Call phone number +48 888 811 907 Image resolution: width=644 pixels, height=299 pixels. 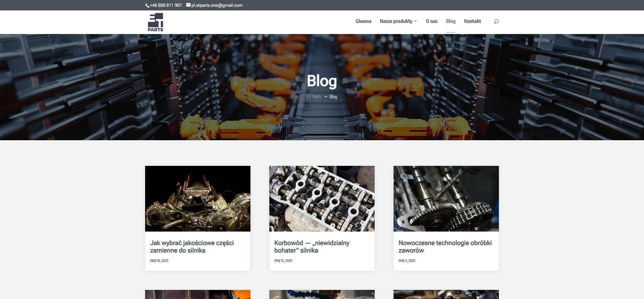coord(166,5)
